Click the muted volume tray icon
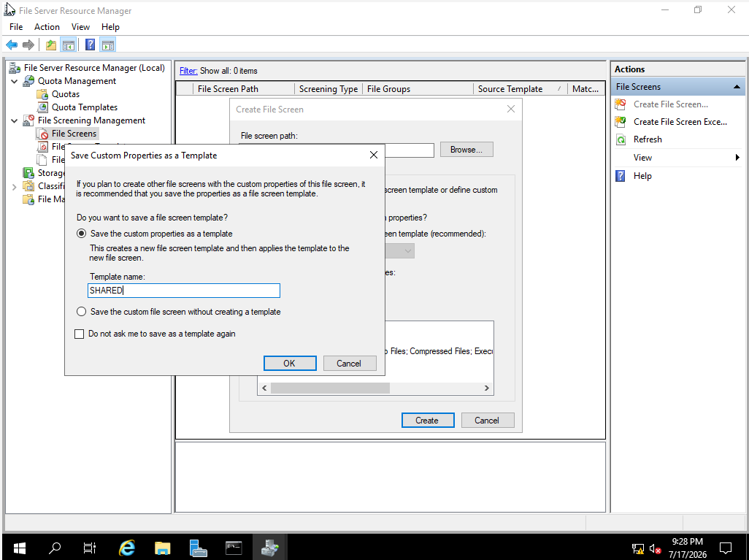Screen dimensions: 749x560 point(655,549)
